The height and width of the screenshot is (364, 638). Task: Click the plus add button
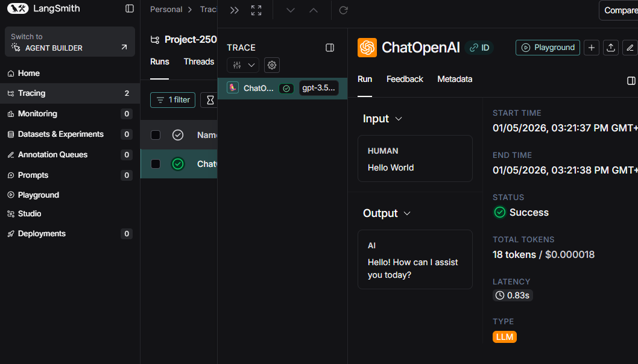point(591,48)
